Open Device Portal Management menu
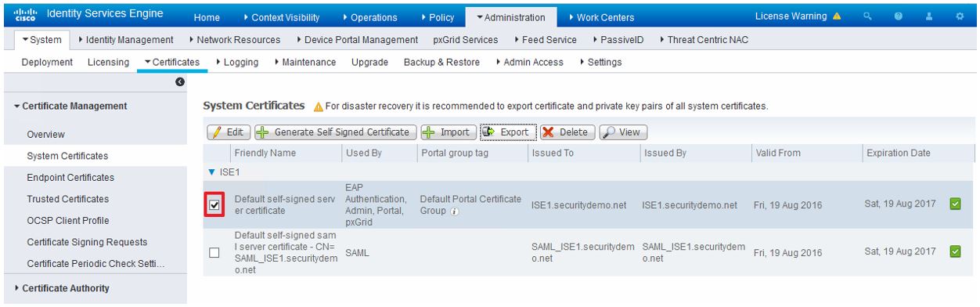This screenshot has height=307, width=980. pyautogui.click(x=357, y=40)
